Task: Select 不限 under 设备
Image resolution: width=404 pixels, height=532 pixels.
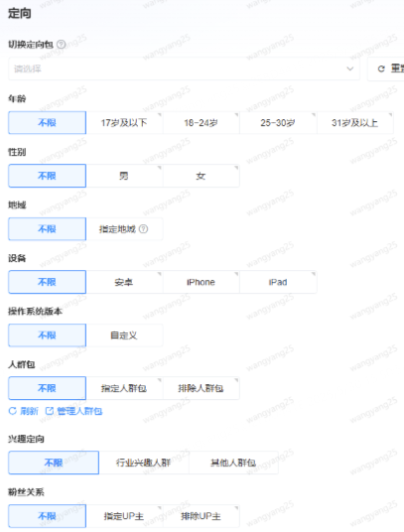Action: click(48, 282)
